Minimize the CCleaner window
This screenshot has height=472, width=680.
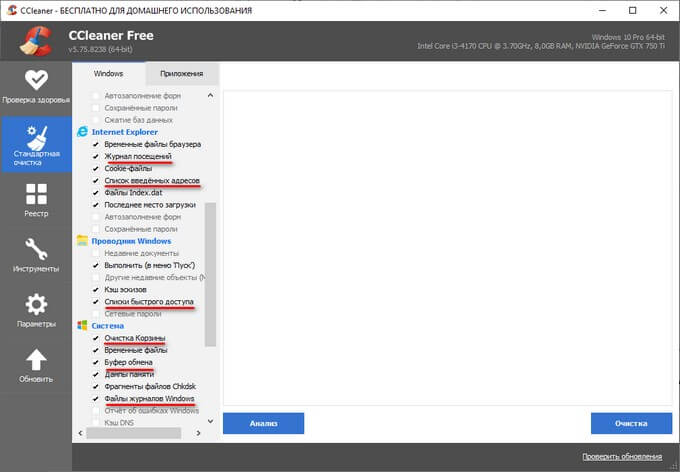click(x=602, y=10)
